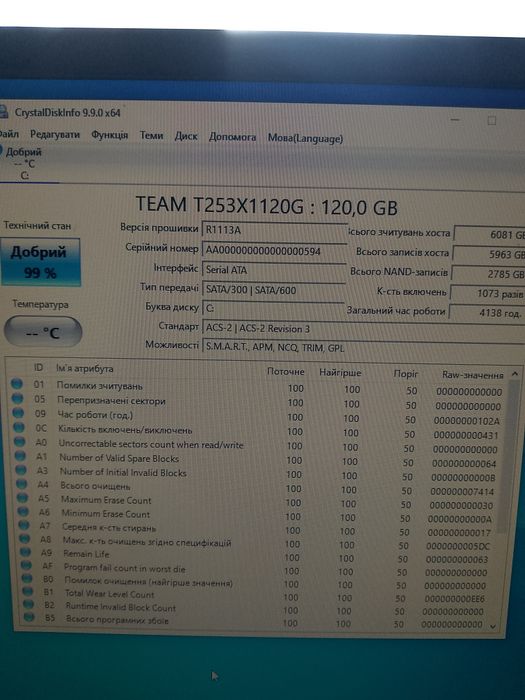Select the Remain Life attribute row
Screen dimensions: 525x700
point(255,556)
